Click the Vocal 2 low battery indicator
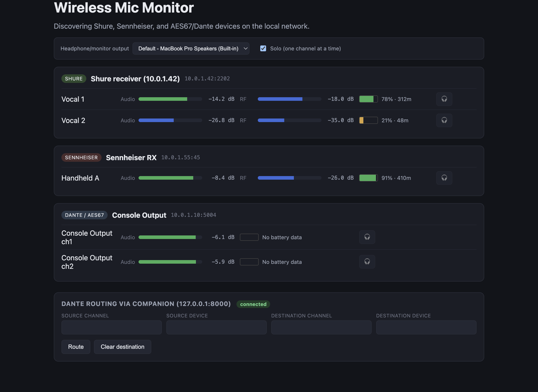 click(368, 120)
